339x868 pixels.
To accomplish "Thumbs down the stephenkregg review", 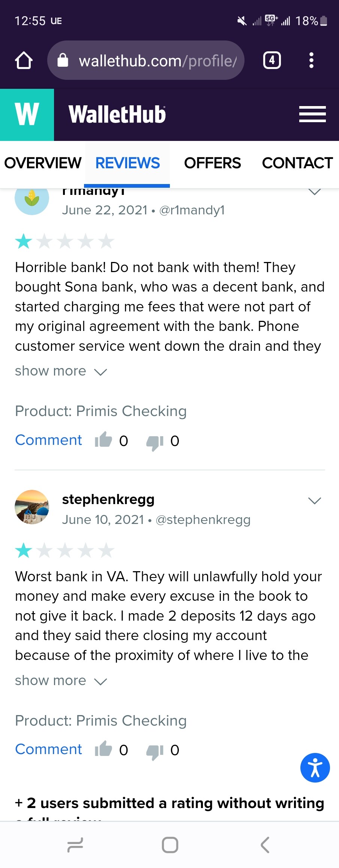I will click(x=155, y=751).
